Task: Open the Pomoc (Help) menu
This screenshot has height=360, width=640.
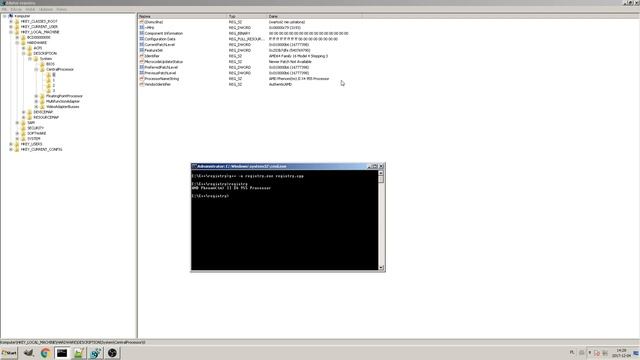Action: click(62, 9)
